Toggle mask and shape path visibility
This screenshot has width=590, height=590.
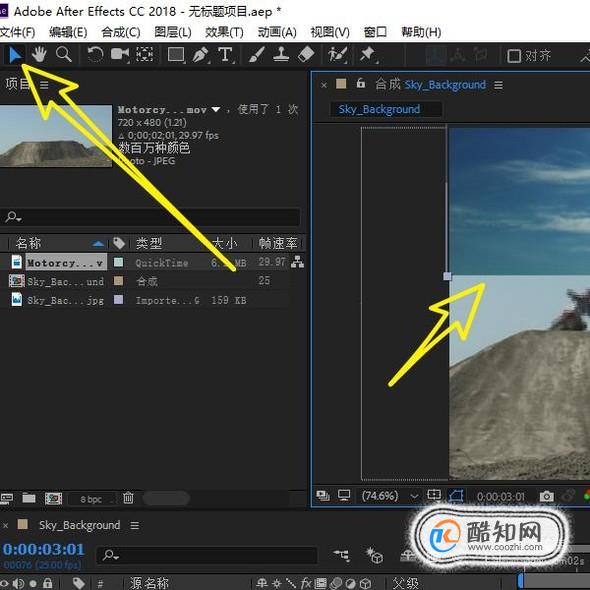point(456,495)
